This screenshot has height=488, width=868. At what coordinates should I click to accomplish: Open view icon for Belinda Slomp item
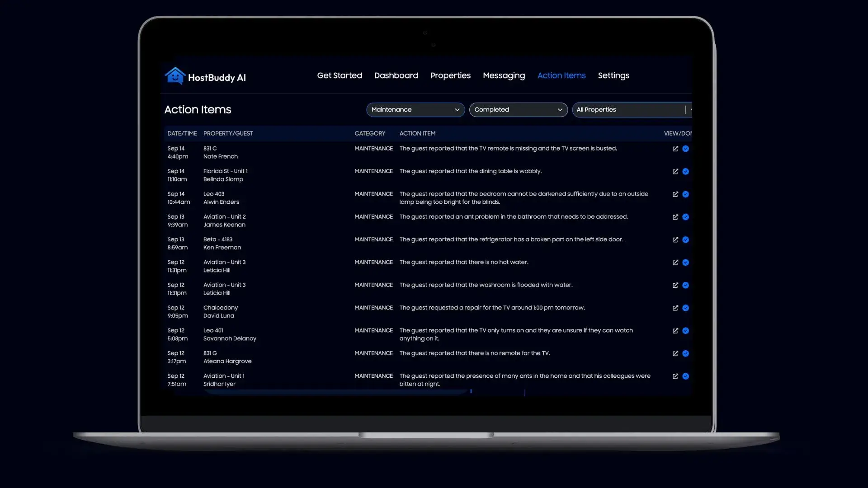[675, 172]
